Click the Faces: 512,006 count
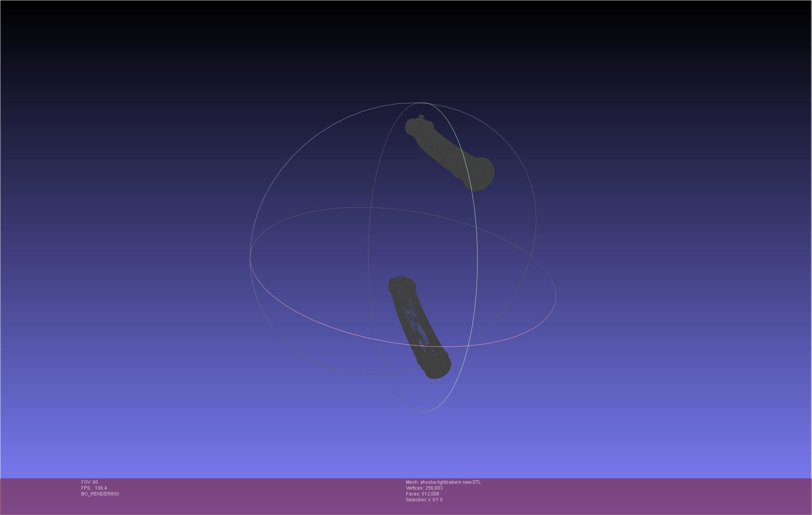 pos(422,494)
